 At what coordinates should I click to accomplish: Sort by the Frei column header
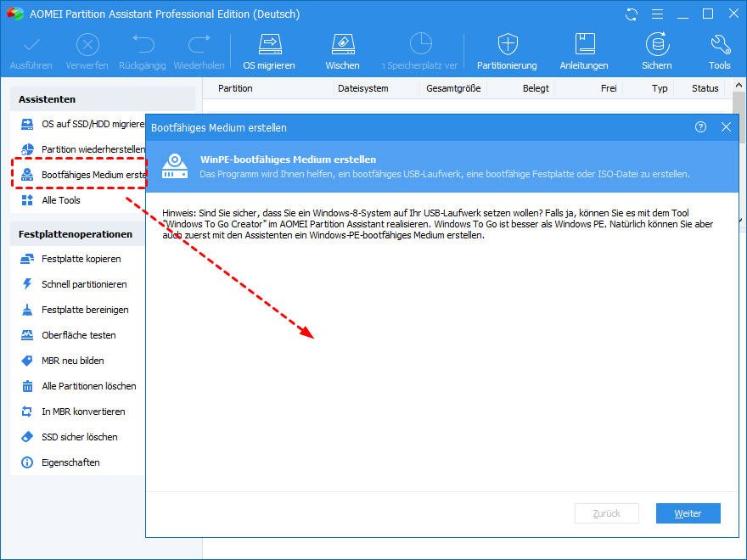tap(609, 88)
